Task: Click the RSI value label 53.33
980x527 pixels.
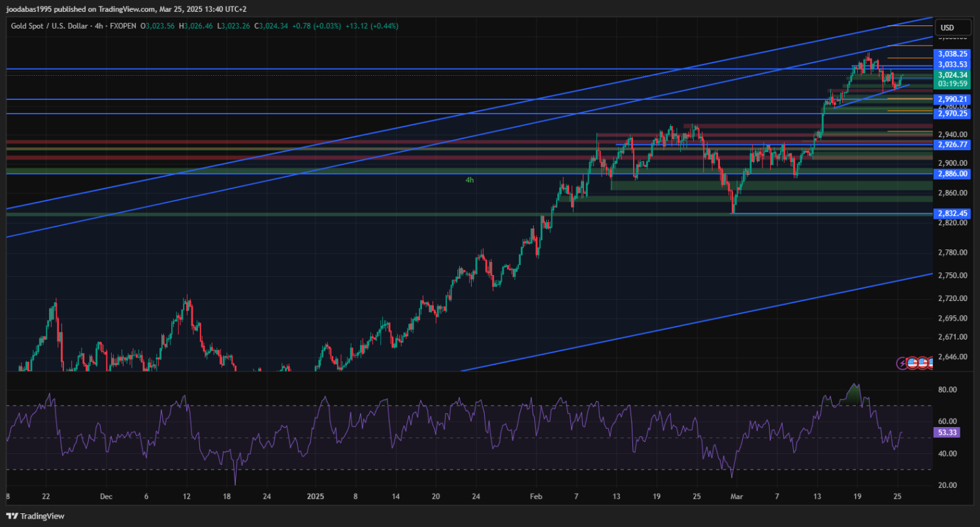Action: point(947,432)
